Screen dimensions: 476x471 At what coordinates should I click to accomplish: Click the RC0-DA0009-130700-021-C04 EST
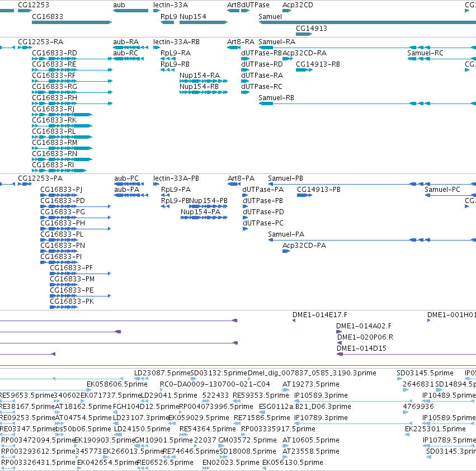215,384
